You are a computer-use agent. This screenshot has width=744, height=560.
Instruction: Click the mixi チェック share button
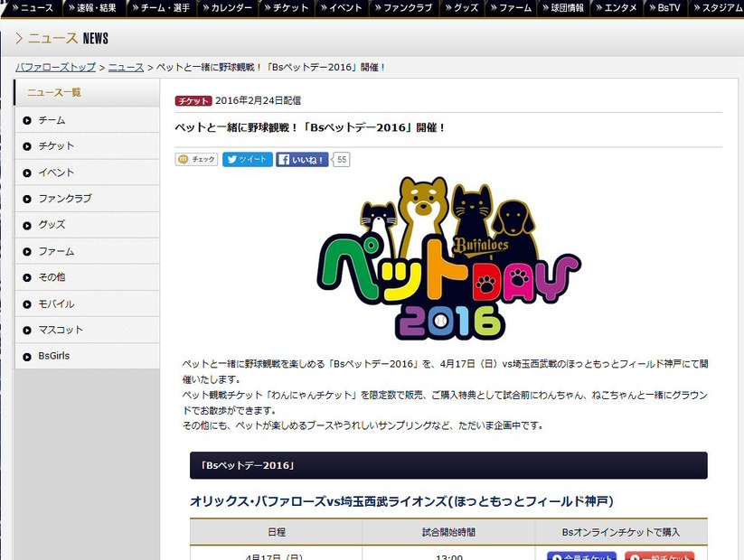tap(196, 160)
